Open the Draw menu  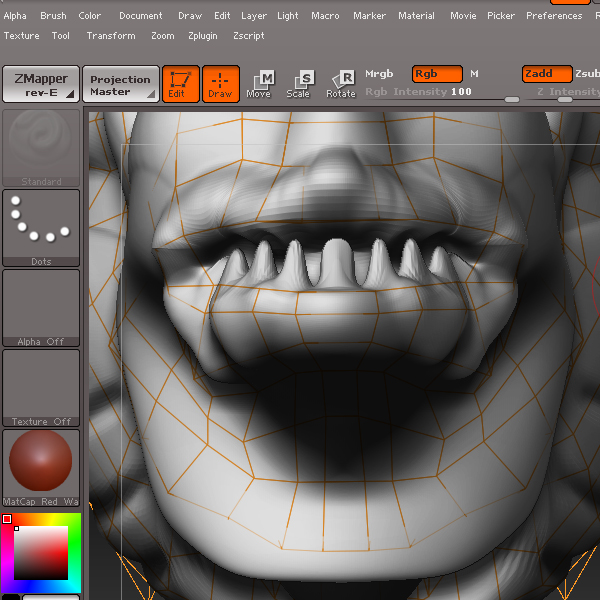pos(190,16)
